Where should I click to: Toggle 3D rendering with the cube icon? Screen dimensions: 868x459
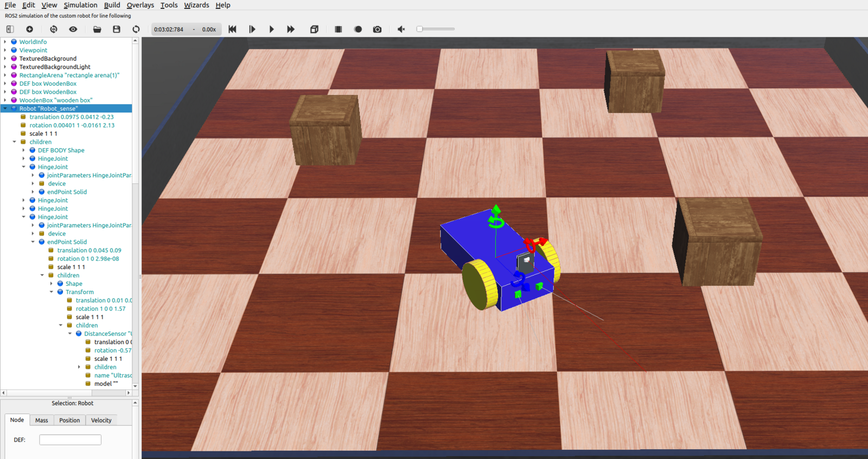[x=314, y=29]
